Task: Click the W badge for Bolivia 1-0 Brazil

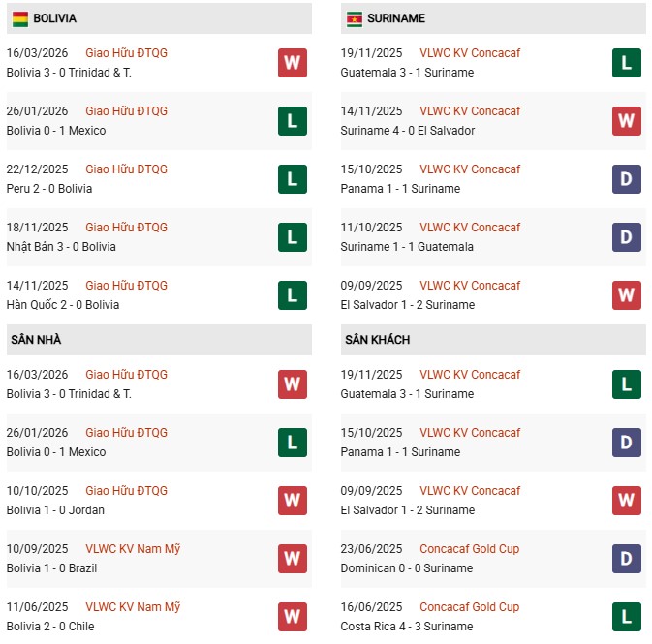Action: [x=293, y=559]
